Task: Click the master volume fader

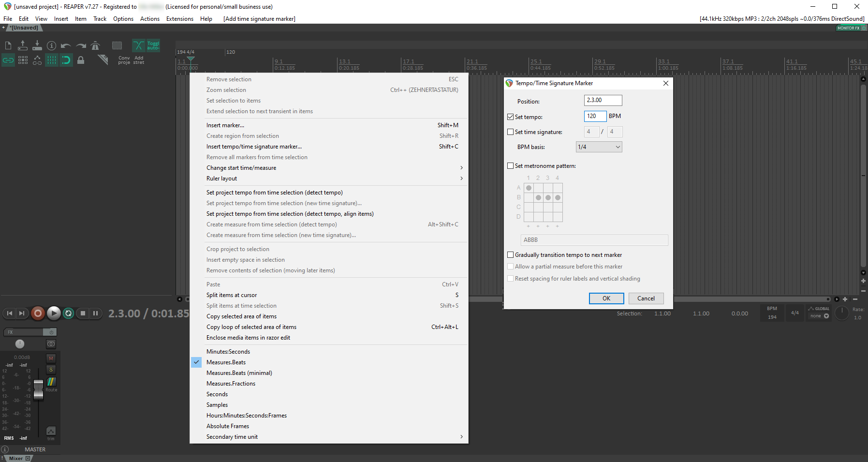Action: 39,390
